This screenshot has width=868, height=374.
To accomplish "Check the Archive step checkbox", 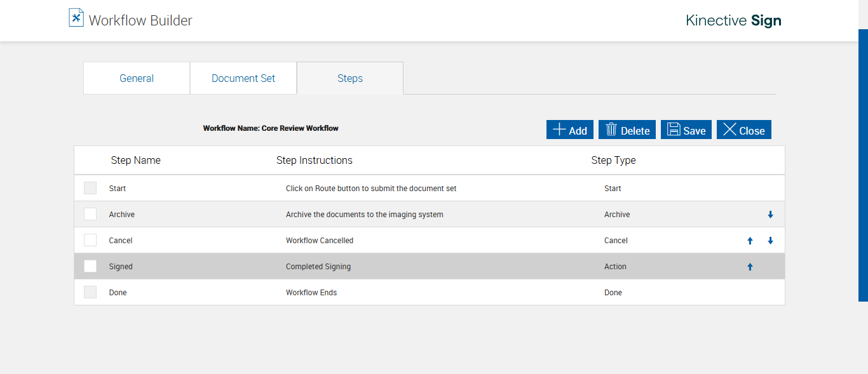I will pos(90,214).
